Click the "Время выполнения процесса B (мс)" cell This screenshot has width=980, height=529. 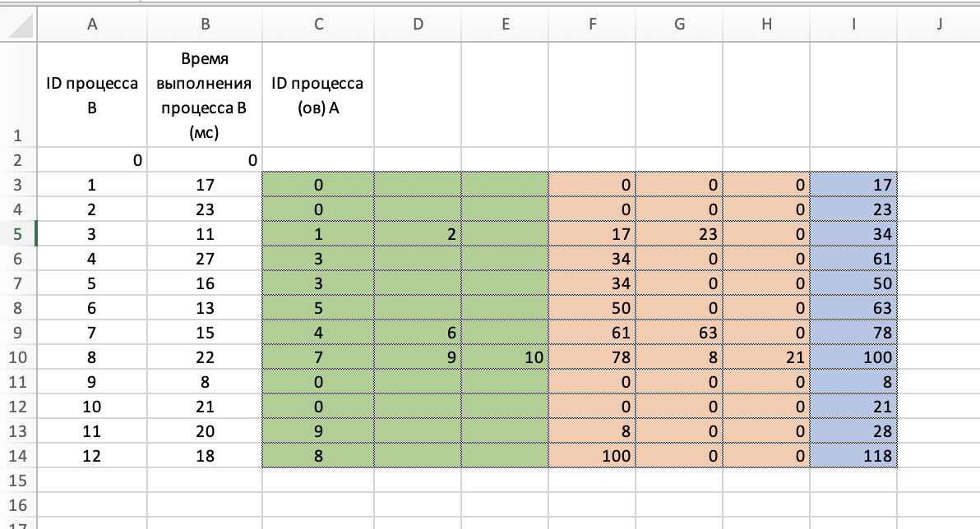click(x=205, y=96)
